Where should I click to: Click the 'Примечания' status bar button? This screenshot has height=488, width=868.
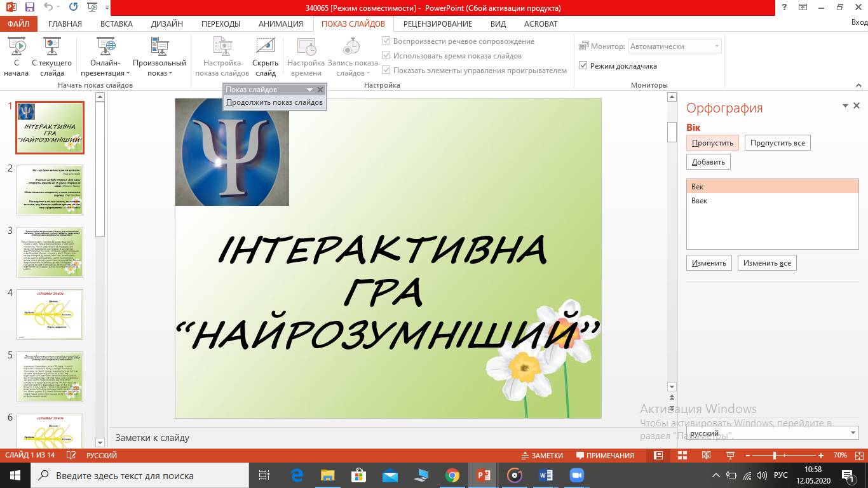click(x=605, y=456)
